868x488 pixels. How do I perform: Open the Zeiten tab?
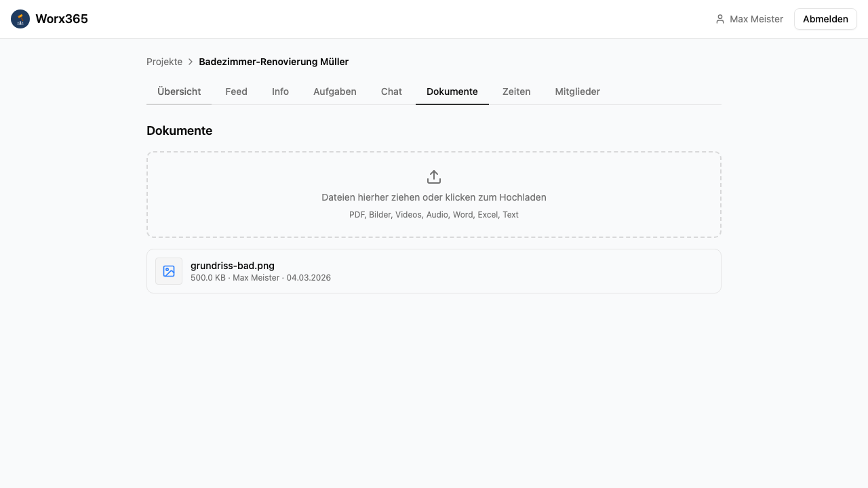pyautogui.click(x=516, y=91)
